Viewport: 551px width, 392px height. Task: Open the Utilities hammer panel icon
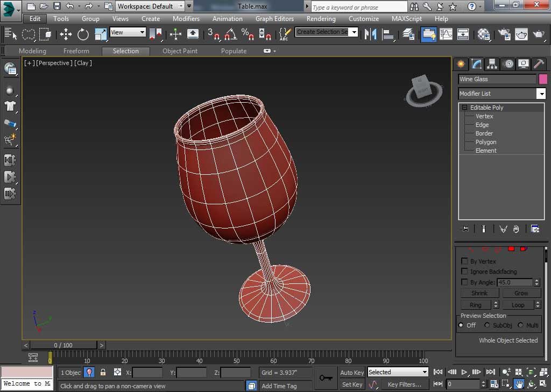(539, 64)
